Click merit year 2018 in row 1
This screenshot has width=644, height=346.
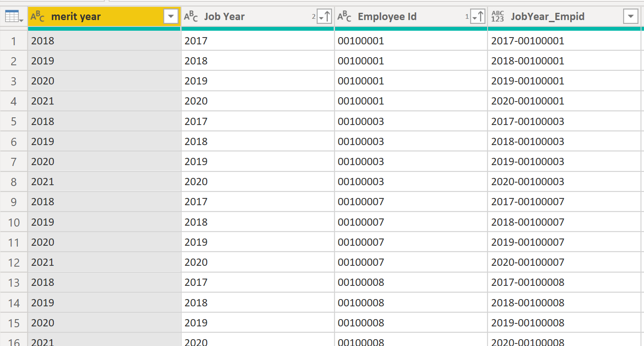[x=104, y=41]
